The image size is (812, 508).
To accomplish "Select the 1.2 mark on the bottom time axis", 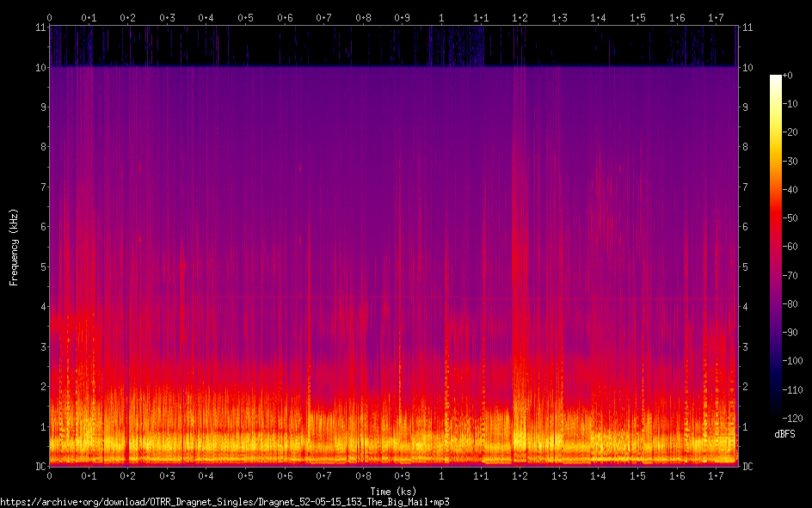I will click(x=520, y=475).
